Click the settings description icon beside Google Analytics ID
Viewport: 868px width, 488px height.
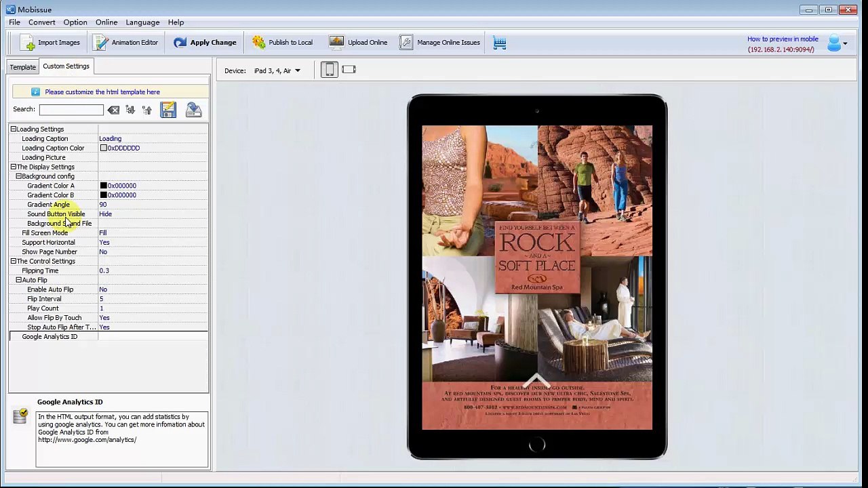pos(20,415)
